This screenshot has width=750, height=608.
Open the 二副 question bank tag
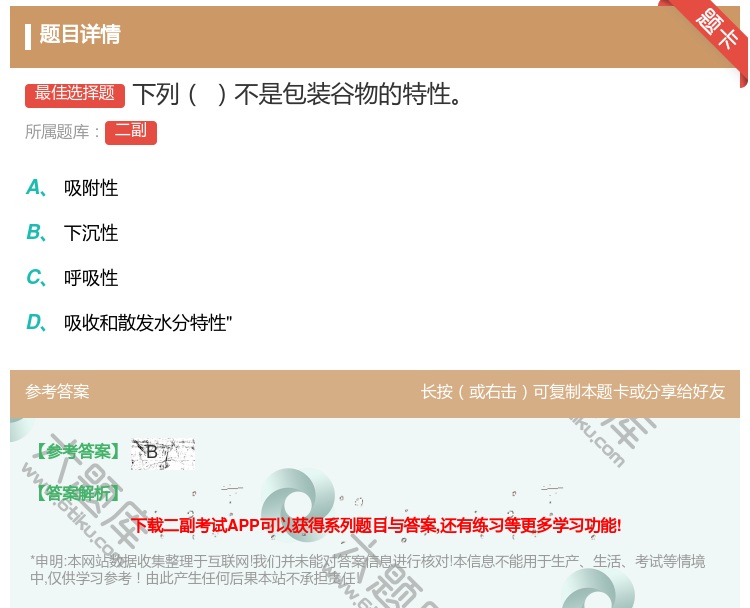click(131, 132)
